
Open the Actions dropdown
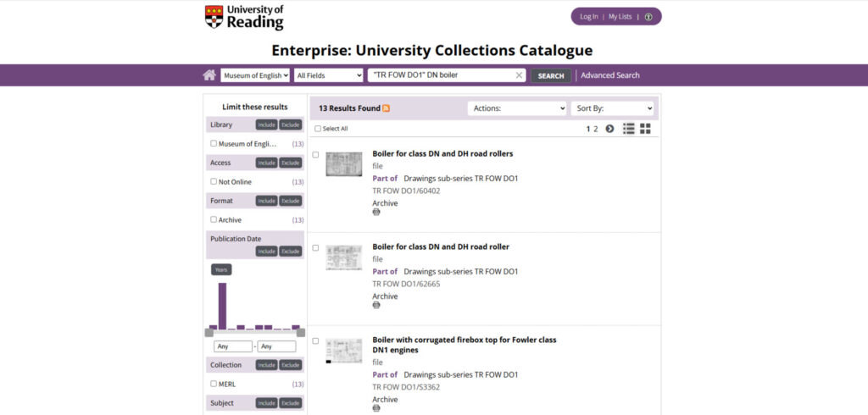pyautogui.click(x=518, y=108)
